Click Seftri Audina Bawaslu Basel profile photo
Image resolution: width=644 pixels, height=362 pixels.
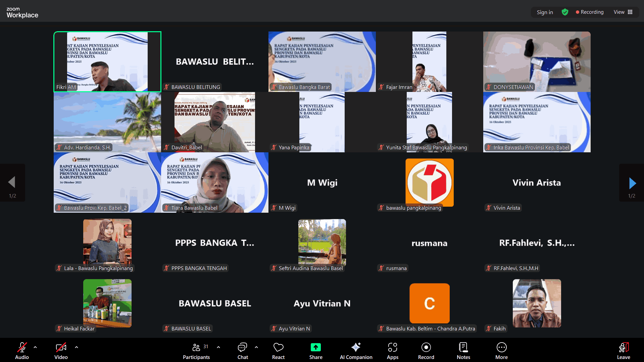click(322, 243)
